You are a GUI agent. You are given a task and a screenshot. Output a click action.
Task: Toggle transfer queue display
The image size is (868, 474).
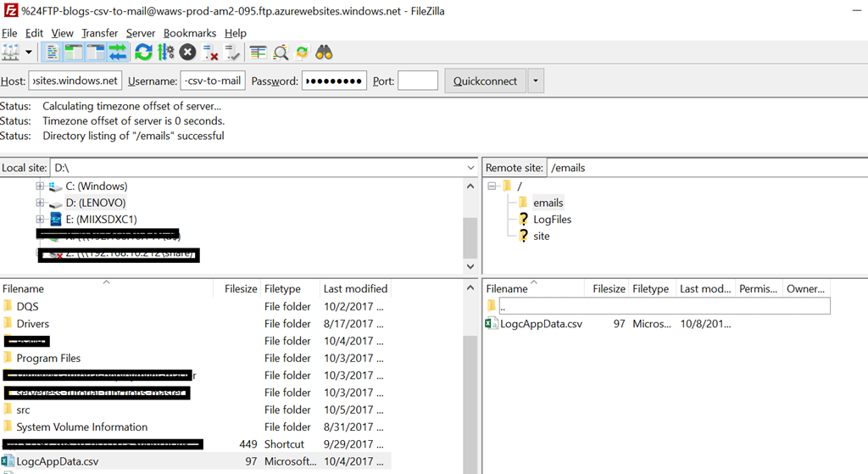click(117, 53)
